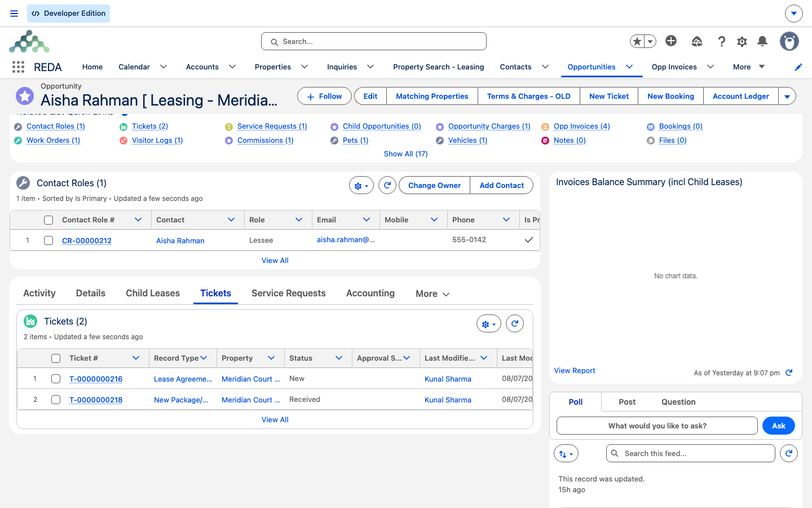
Task: Click the edit navigation pencil icon
Action: 798,67
